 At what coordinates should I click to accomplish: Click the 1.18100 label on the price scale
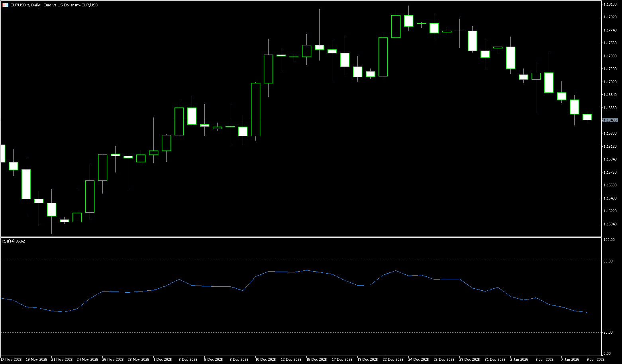coord(610,4)
